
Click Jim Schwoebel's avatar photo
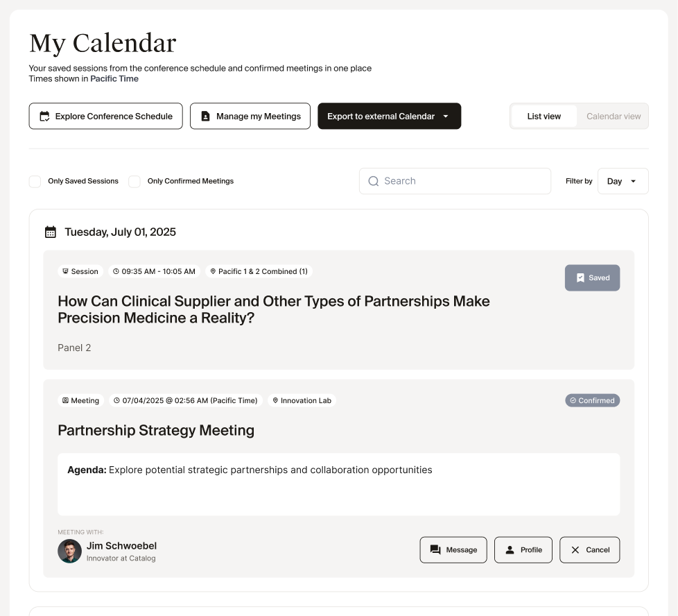click(69, 551)
